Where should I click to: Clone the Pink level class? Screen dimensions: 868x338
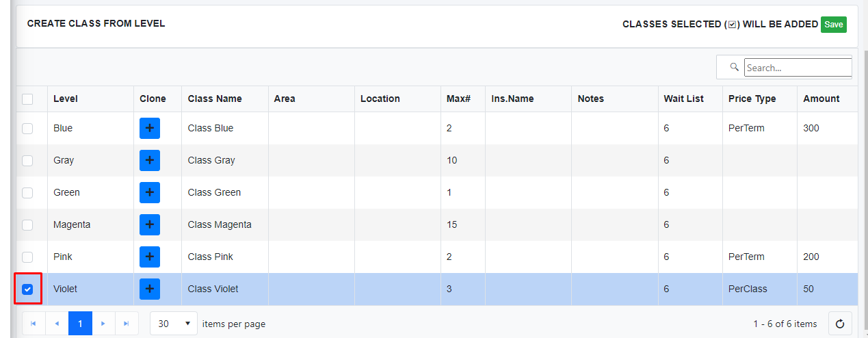click(x=150, y=257)
